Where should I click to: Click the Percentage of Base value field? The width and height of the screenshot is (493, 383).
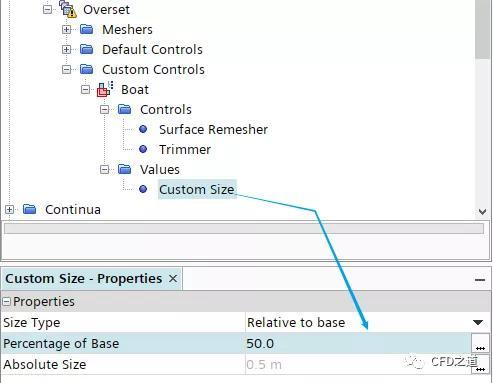(x=358, y=343)
